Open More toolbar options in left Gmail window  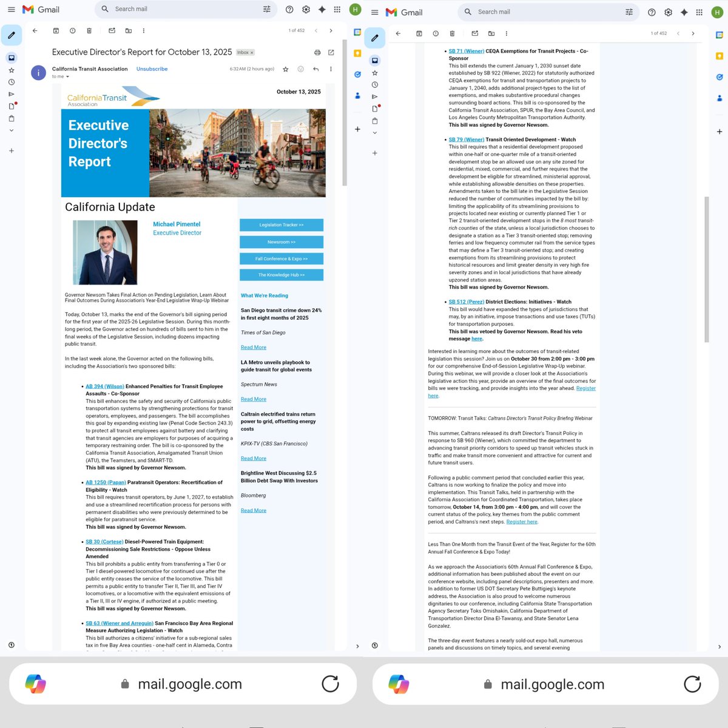[x=144, y=30]
